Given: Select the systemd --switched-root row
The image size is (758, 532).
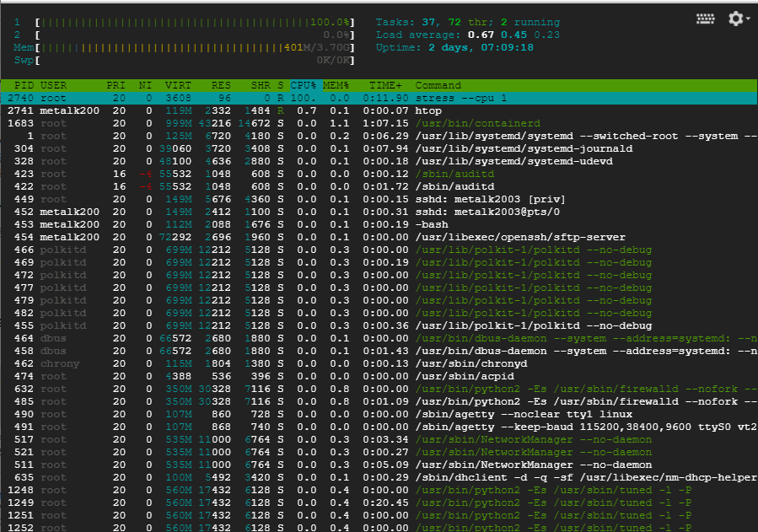Looking at the screenshot, I should [379, 136].
